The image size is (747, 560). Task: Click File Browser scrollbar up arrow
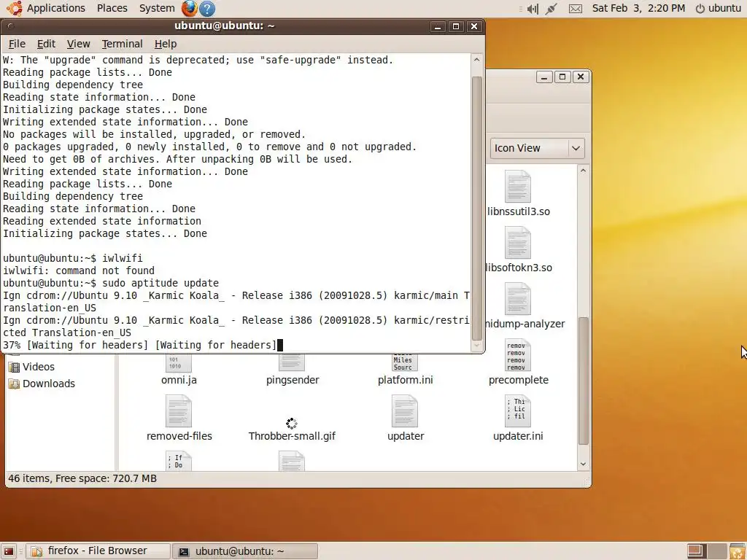[x=583, y=171]
